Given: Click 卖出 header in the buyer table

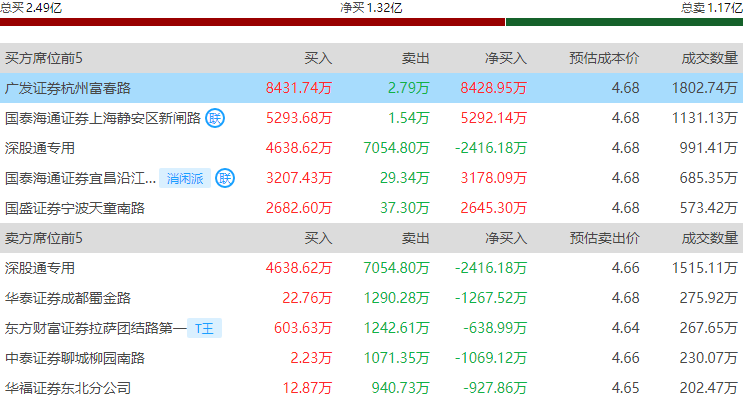Looking at the screenshot, I should click(416, 58).
